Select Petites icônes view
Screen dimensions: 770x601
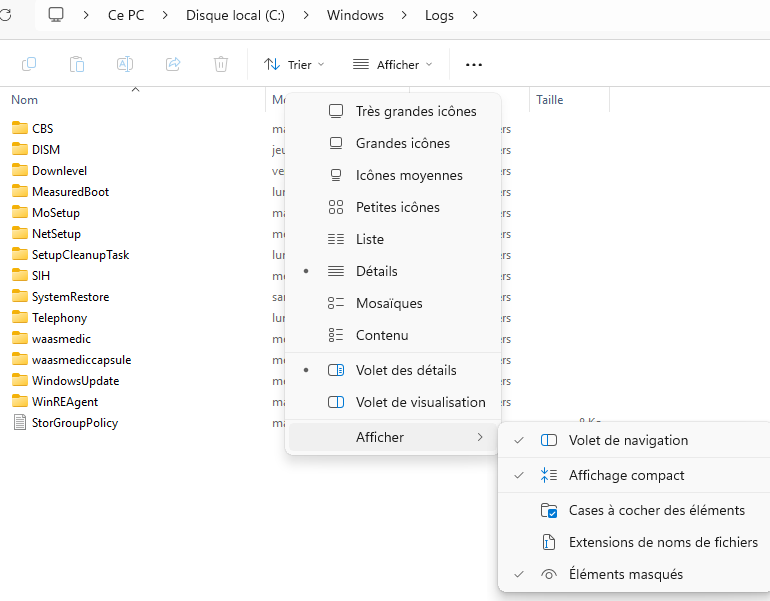[393, 207]
